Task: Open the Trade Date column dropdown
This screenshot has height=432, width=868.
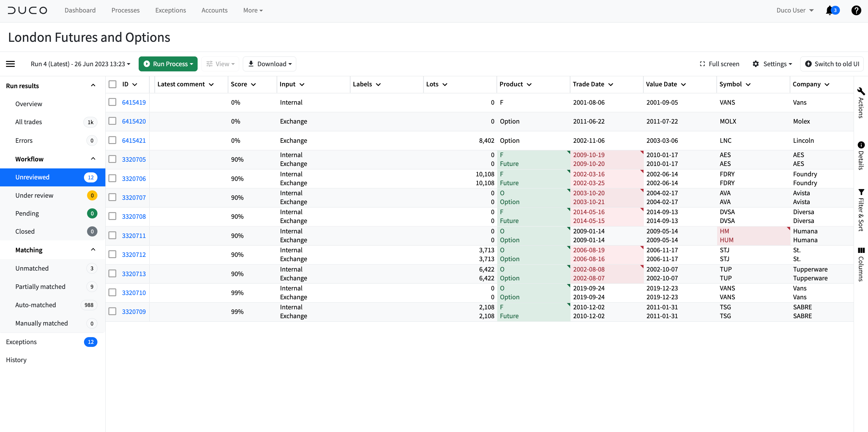Action: (611, 84)
